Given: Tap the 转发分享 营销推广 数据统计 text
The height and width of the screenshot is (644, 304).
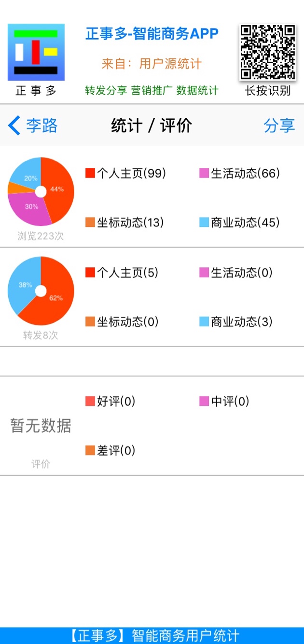Looking at the screenshot, I should [152, 90].
